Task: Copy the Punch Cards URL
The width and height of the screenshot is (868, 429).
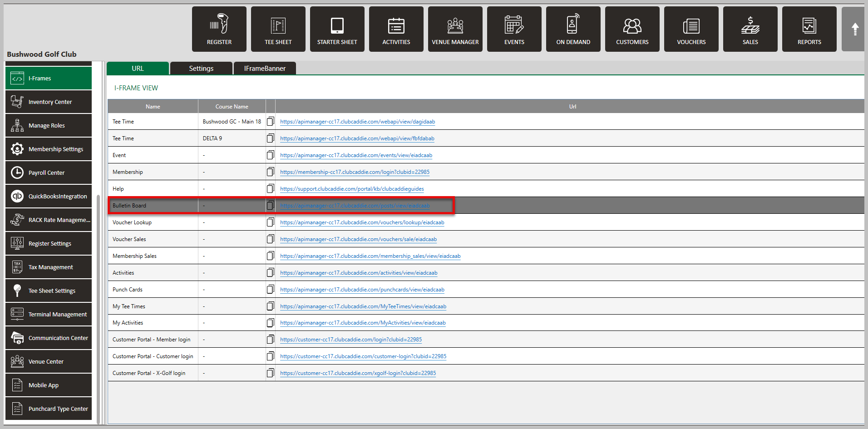Action: (x=270, y=289)
